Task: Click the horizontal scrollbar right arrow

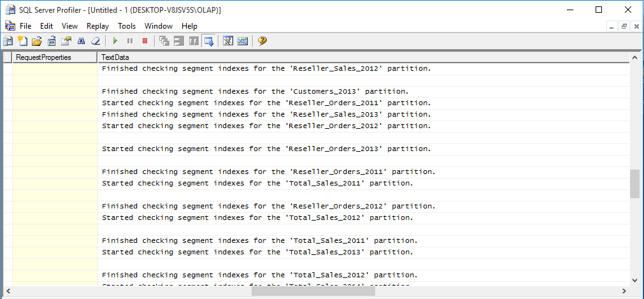Action: pyautogui.click(x=624, y=291)
